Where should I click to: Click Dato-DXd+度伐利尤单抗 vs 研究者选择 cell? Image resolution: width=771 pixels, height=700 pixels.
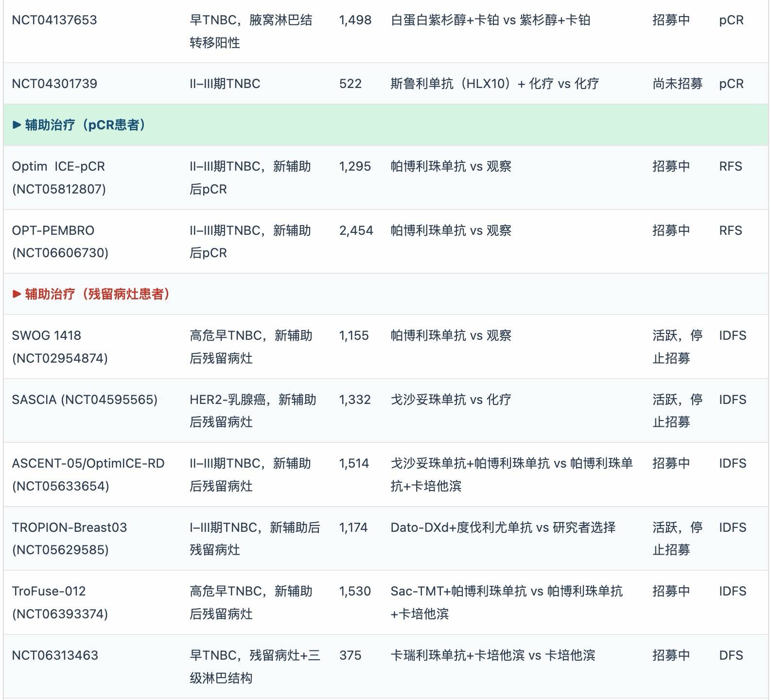(x=503, y=527)
